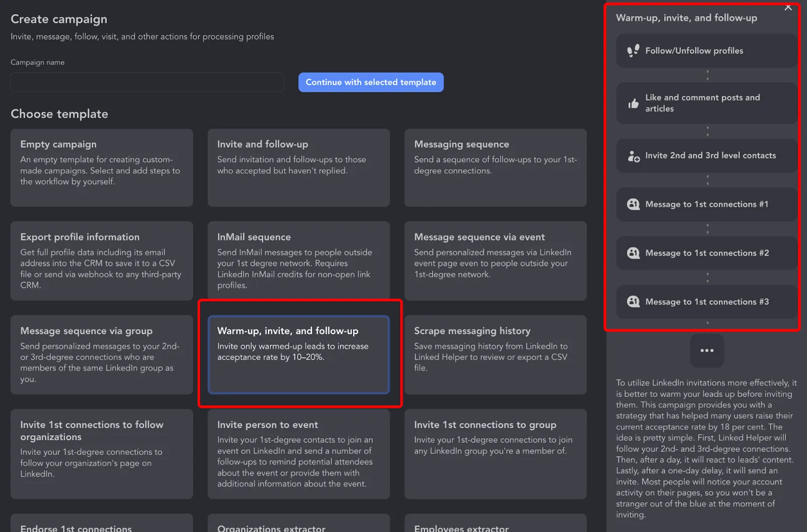The image size is (807, 532).
Task: Select Invite 1st connections to group template
Action: 495,454
